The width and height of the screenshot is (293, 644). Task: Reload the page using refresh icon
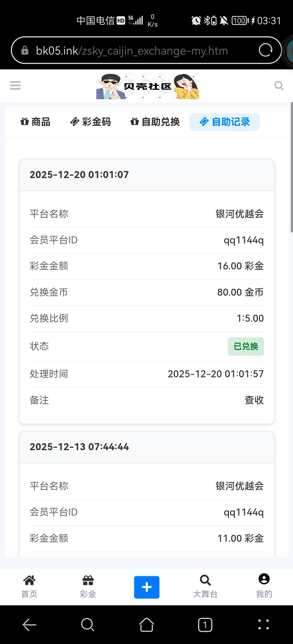pyautogui.click(x=265, y=50)
